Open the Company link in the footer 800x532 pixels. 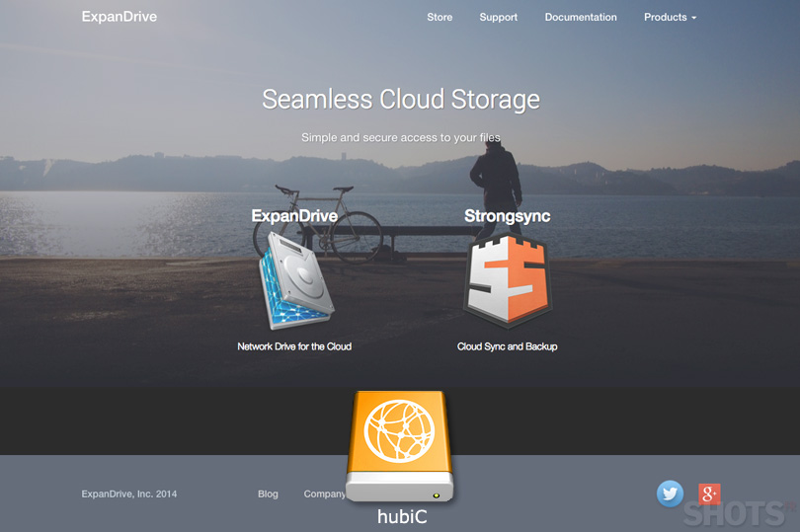pos(325,494)
